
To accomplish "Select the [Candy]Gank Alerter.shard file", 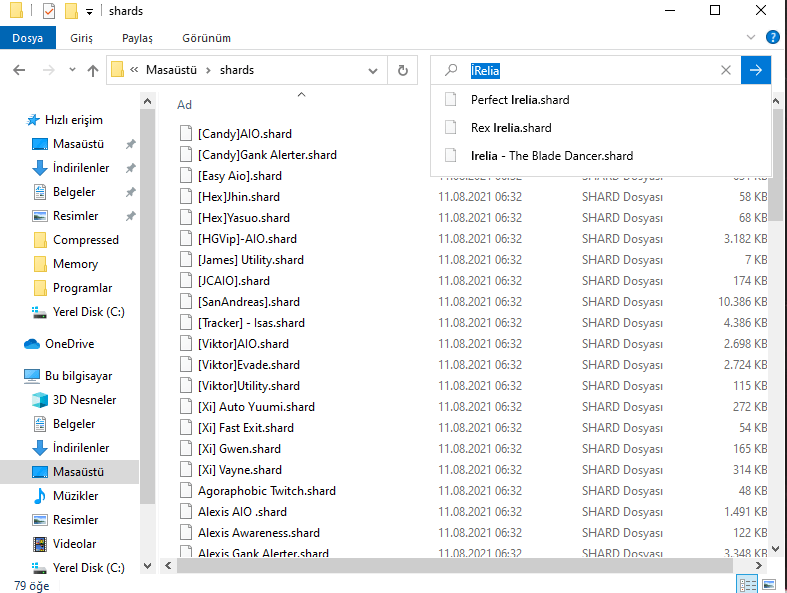I will 267,155.
